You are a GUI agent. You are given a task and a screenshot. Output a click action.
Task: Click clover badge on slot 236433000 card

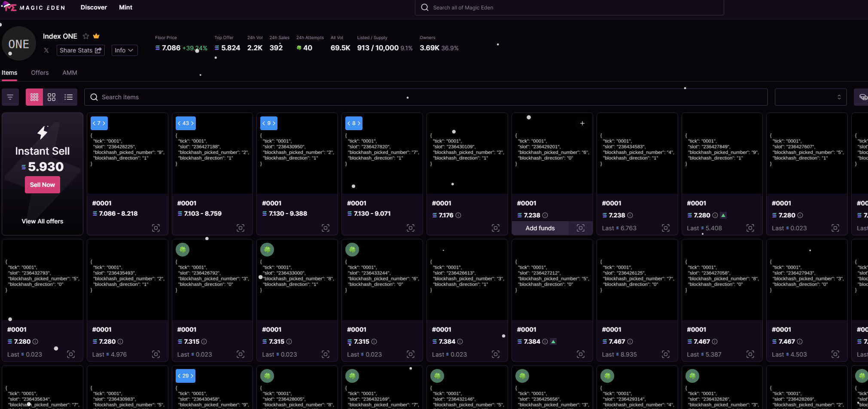[267, 250]
